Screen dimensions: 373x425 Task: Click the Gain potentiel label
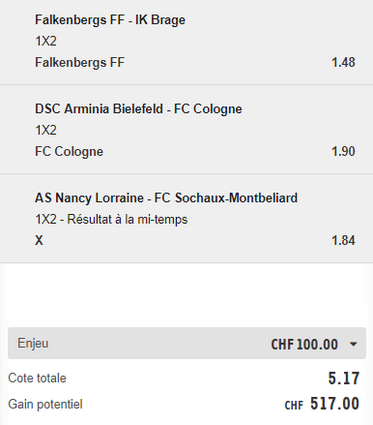(x=45, y=404)
